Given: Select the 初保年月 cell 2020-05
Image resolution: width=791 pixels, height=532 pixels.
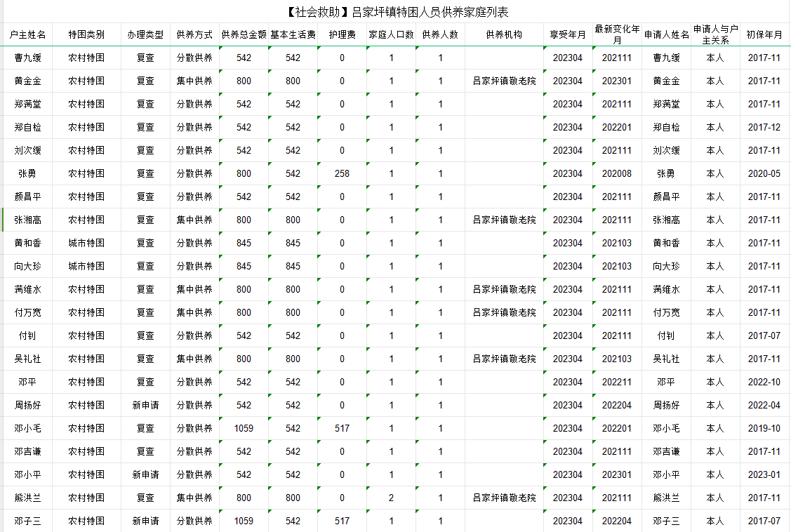Looking at the screenshot, I should pos(764,173).
